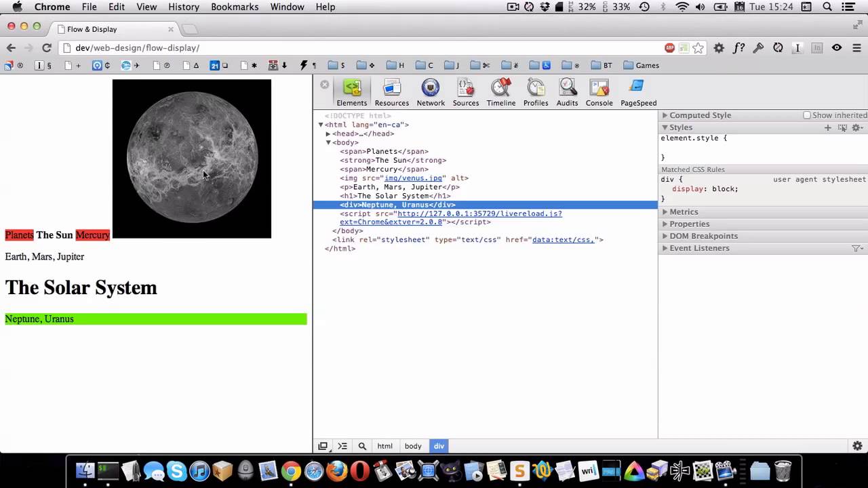Select the strong The Sun node

pyautogui.click(x=393, y=161)
